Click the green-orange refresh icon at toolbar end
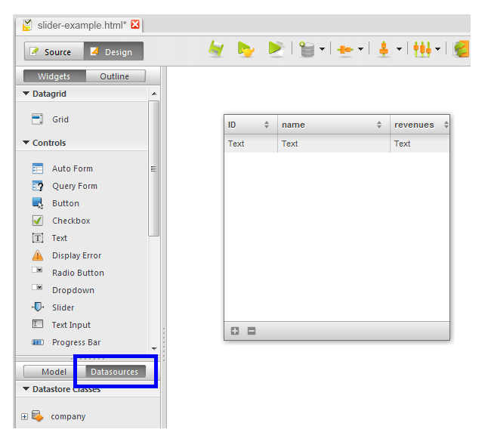Screen dimensions: 488x448 462,49
